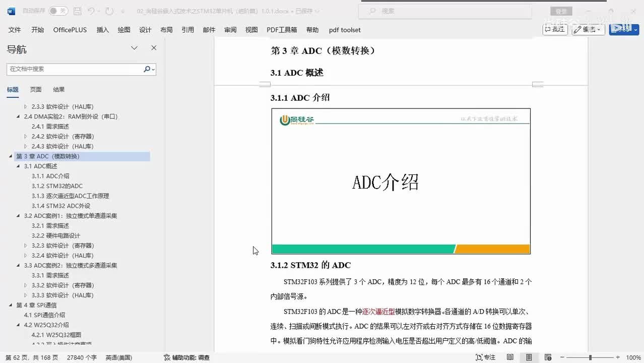Open the 文件 (File) menu
Screen dimensions: 644x363
pos(15,30)
